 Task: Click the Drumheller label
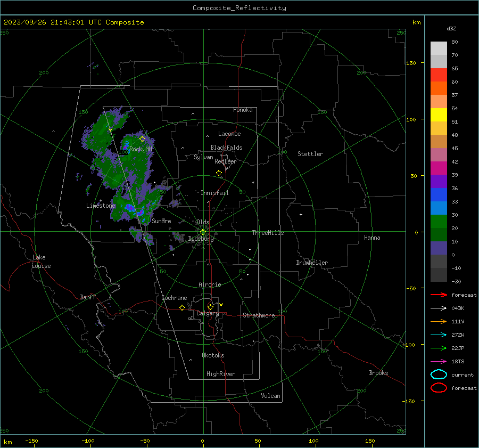[312, 263]
